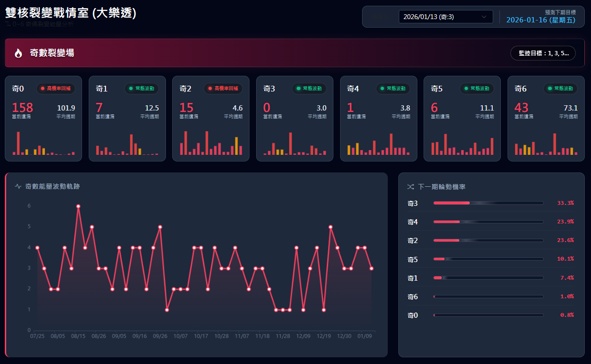Viewport: 591px width, 364px height.
Task: Open the 2026/01/13 date dropdown
Action: pos(446,17)
